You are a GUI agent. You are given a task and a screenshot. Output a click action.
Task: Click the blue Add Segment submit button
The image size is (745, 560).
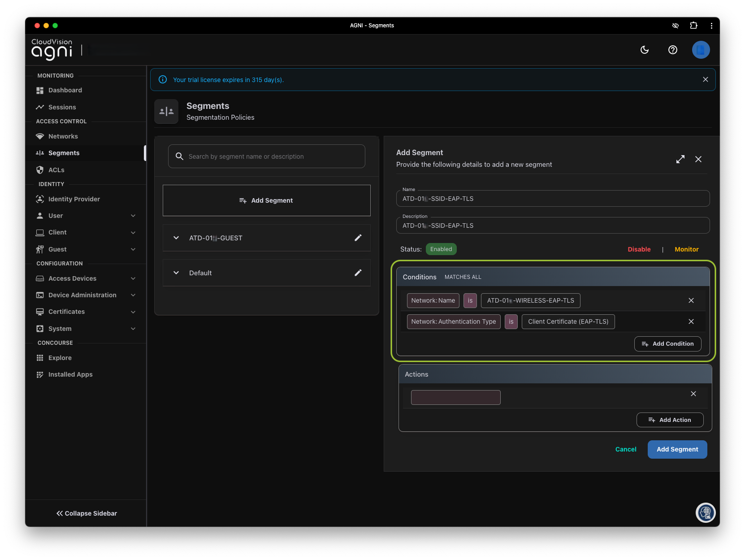[677, 449]
